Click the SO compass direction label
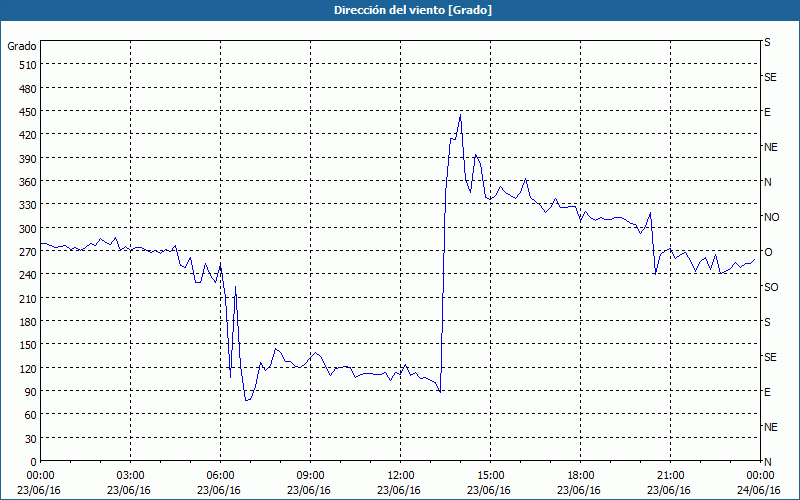Viewport: 800px width, 500px height. pyautogui.click(x=771, y=287)
